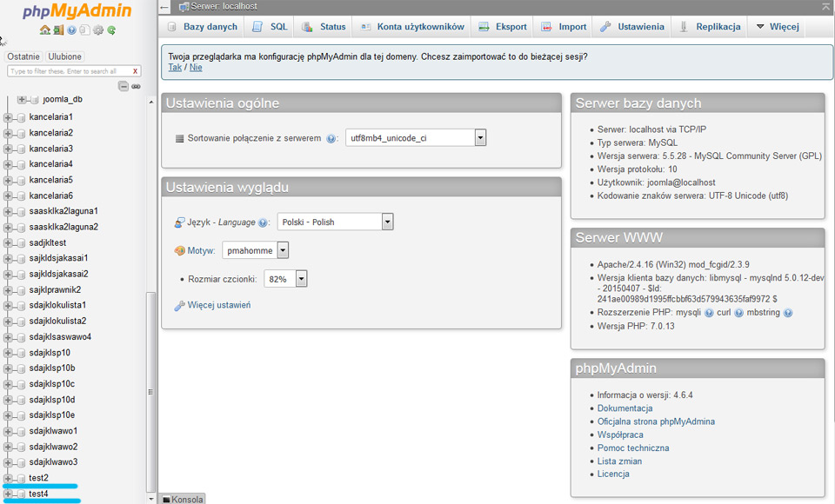Switch to the SQL tab
The image size is (835, 504).
[x=270, y=27]
